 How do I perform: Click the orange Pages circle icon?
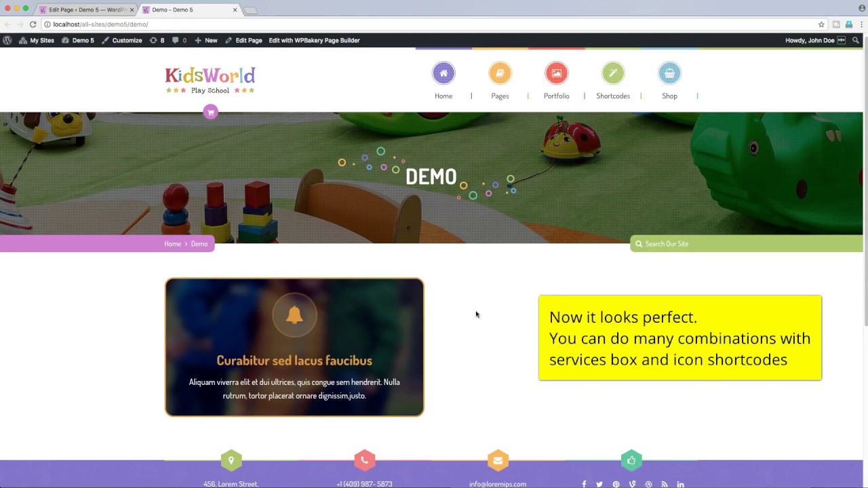pyautogui.click(x=500, y=73)
